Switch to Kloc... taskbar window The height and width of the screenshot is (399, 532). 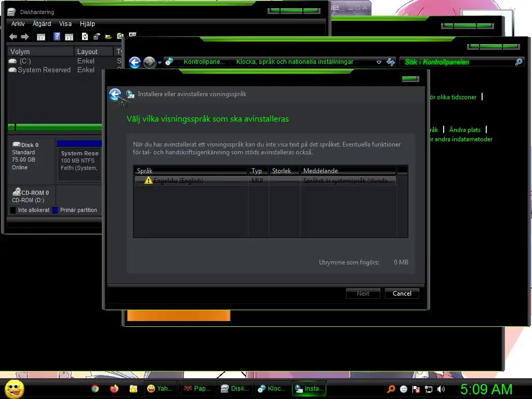click(271, 389)
